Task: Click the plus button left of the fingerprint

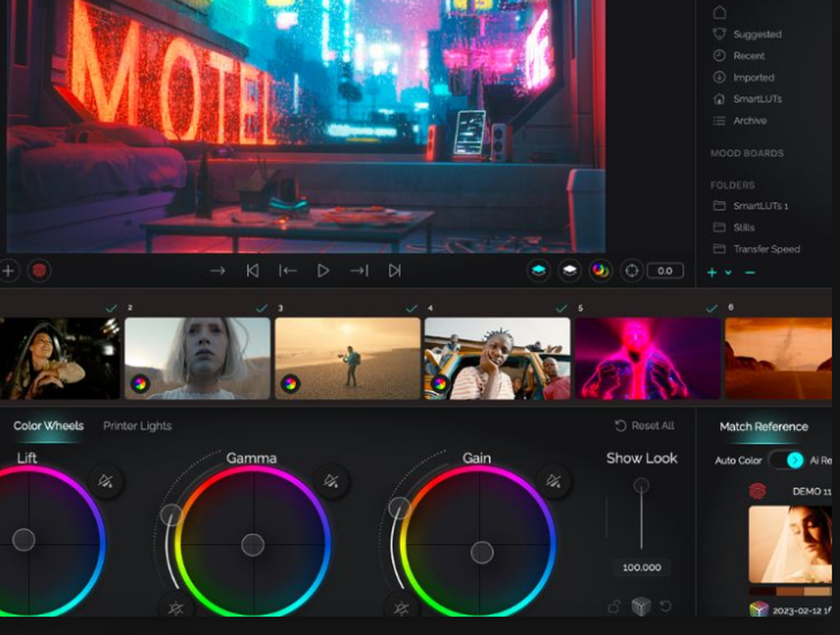Action: [8, 270]
